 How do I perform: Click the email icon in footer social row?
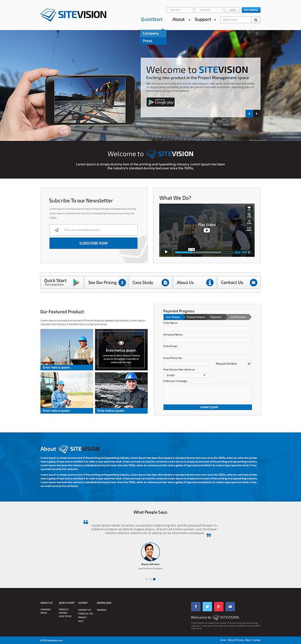click(x=230, y=607)
